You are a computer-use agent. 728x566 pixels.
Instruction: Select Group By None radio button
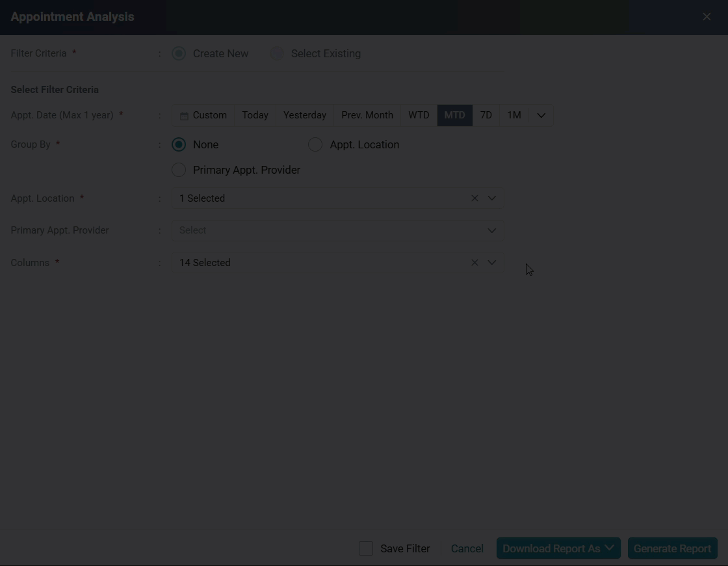(x=179, y=144)
